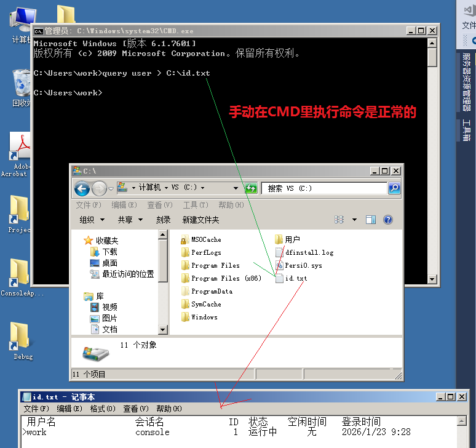Expand the 计算机 breadcrumb arrow in address bar

coord(166,188)
